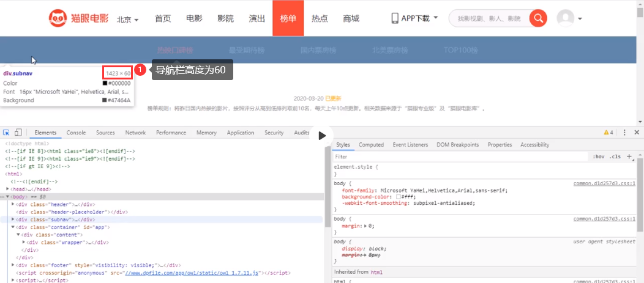
Task: Click the Maoyan cat logo icon
Action: pyautogui.click(x=58, y=18)
